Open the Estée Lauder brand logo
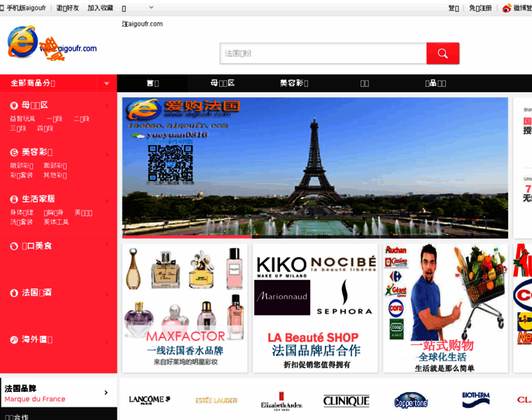The image size is (532, 420). (x=216, y=400)
